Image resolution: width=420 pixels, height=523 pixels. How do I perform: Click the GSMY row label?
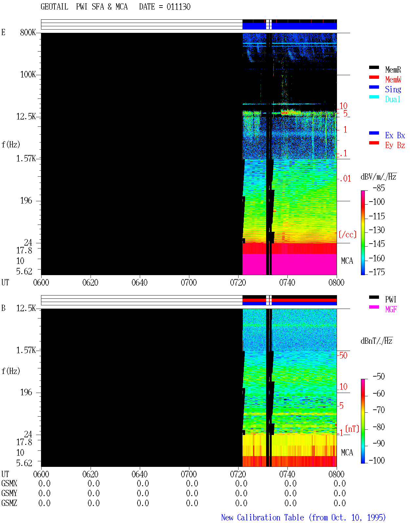(9, 493)
